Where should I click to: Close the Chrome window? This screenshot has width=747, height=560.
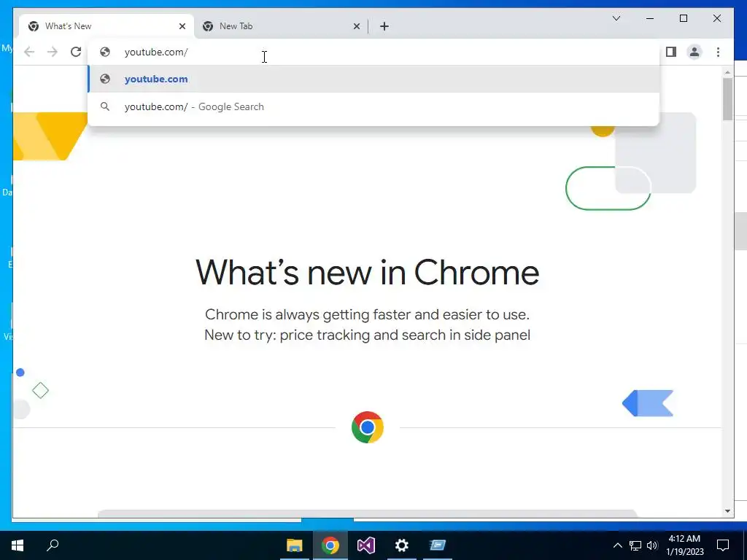(x=717, y=18)
